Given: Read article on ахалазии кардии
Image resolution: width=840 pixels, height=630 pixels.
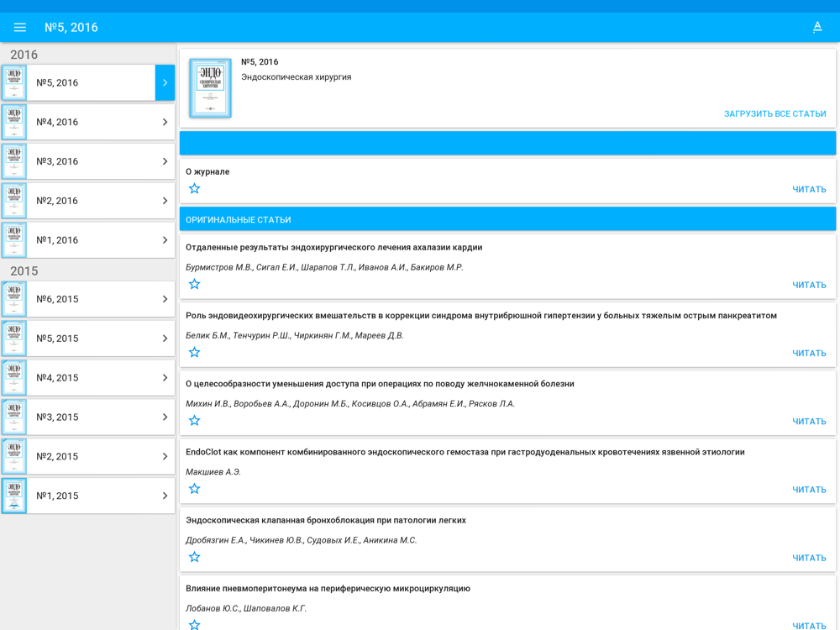Looking at the screenshot, I should coord(809,285).
